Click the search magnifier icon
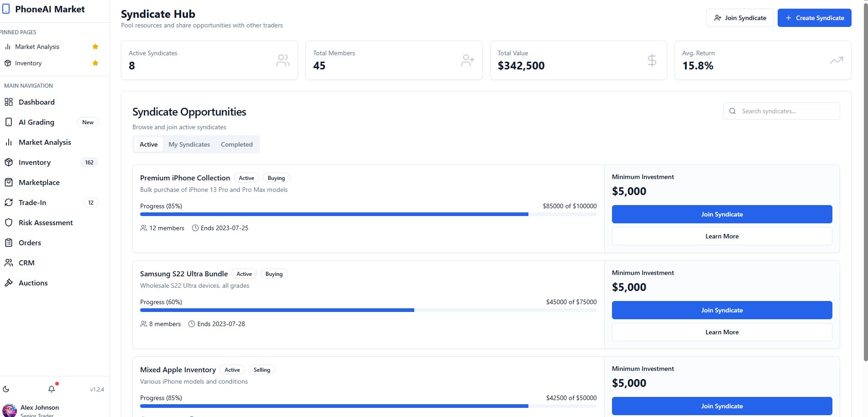Image resolution: width=868 pixels, height=417 pixels. 732,111
